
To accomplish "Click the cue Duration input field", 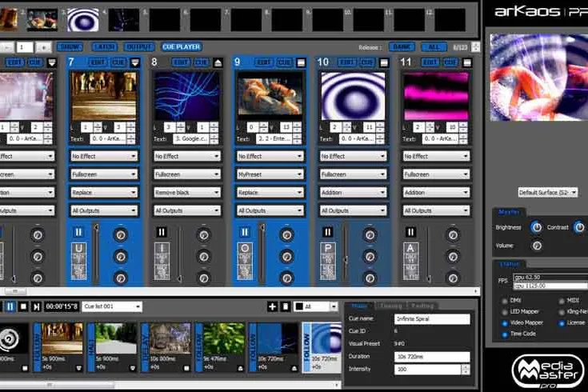I will click(432, 357).
